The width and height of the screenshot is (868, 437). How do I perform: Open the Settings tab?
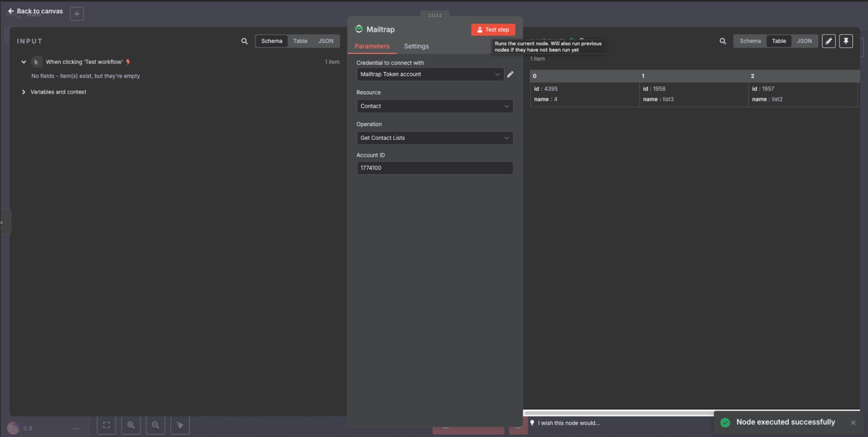point(416,47)
